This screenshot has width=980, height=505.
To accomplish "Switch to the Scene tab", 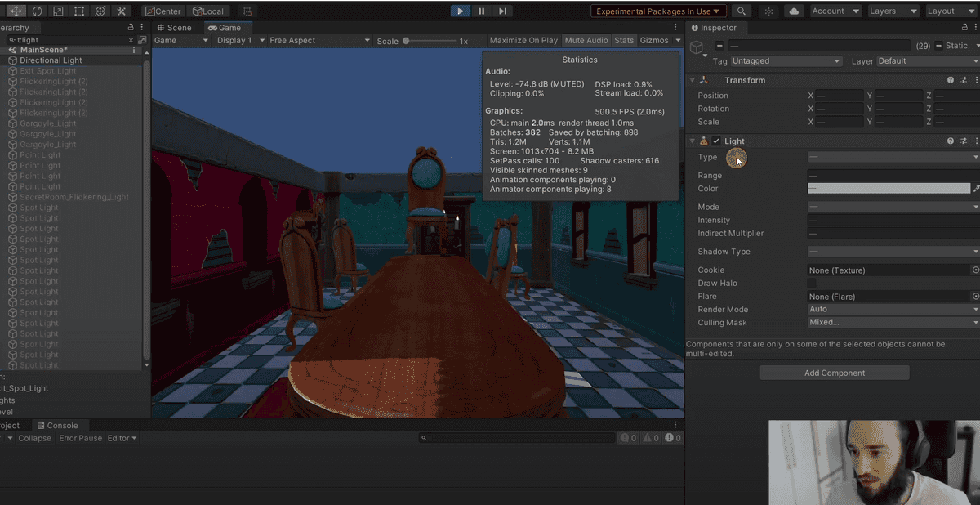I will tap(174, 28).
